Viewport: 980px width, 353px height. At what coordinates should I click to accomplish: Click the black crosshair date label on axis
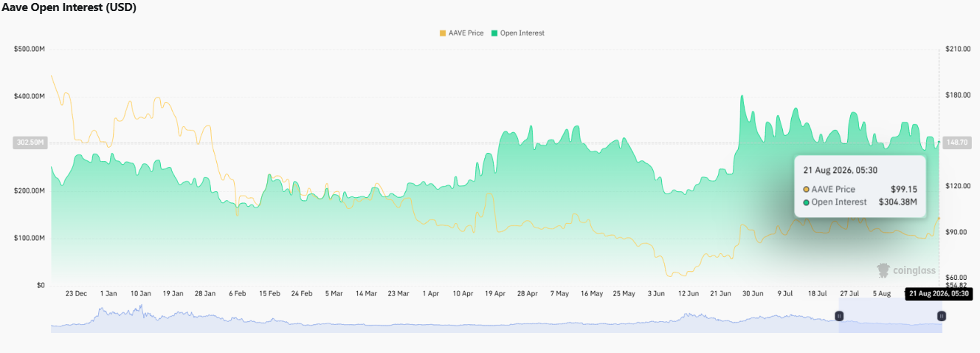(x=939, y=293)
